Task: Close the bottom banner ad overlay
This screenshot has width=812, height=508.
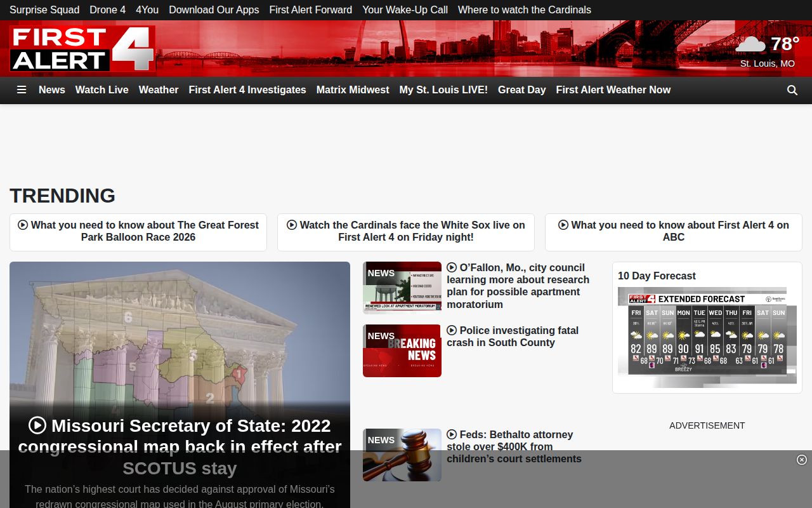Action: [802, 460]
